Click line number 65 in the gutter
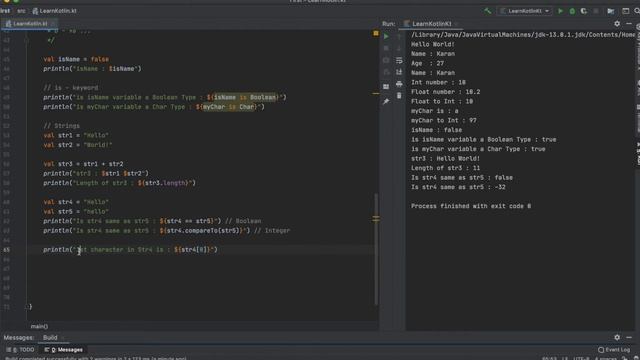 (x=7, y=250)
